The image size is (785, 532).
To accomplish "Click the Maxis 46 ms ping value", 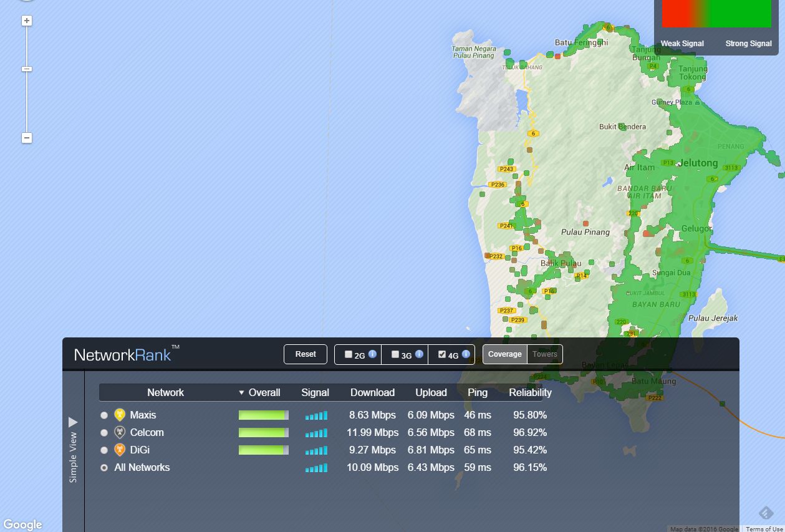I will [x=478, y=415].
